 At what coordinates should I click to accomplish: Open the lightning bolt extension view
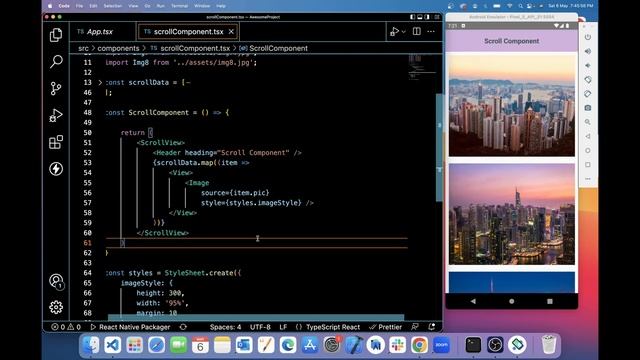coord(56,169)
